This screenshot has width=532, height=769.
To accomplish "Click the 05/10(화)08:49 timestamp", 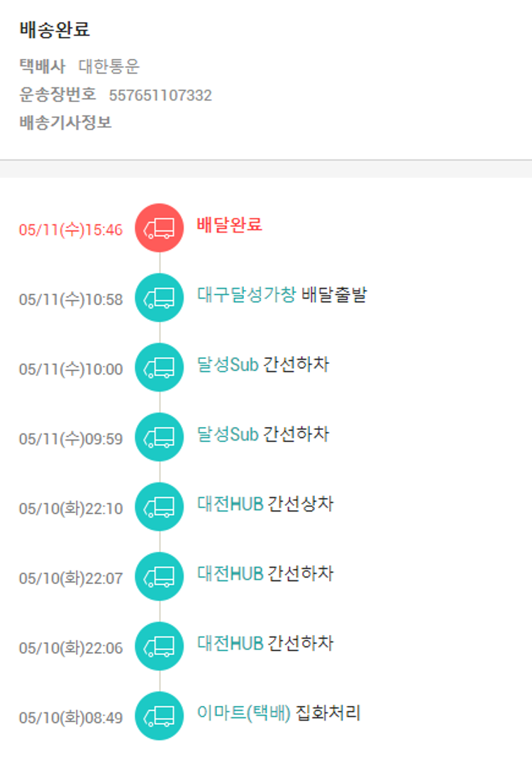I will tap(71, 718).
